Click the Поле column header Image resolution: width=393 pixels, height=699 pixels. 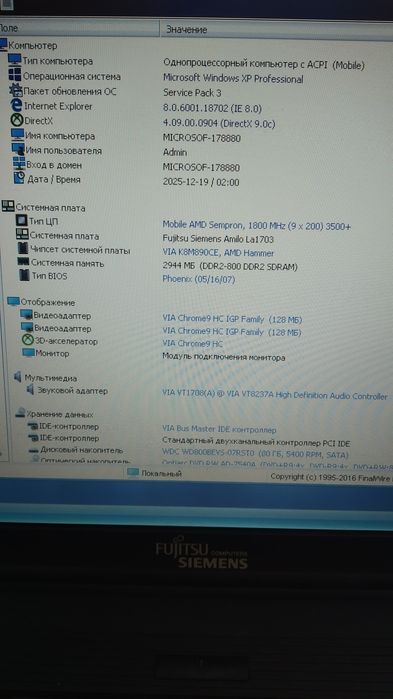[78, 28]
